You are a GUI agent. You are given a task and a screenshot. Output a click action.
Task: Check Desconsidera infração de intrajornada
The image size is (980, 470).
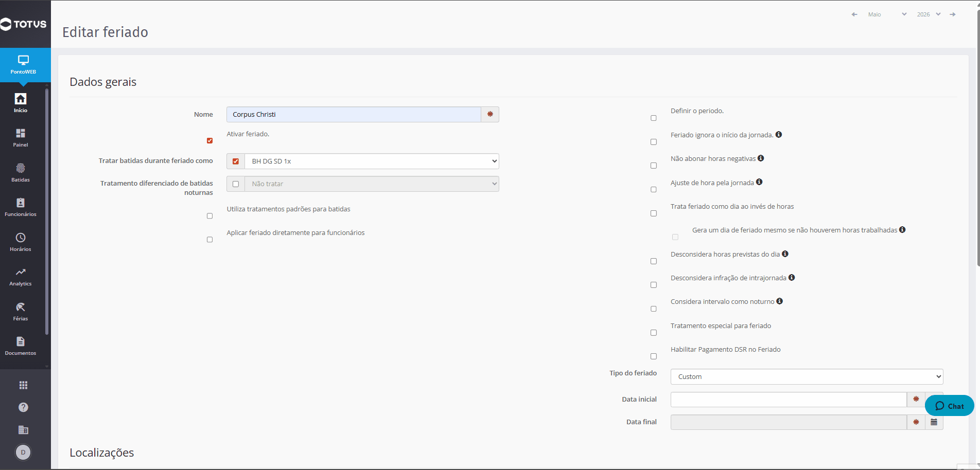pos(654,285)
